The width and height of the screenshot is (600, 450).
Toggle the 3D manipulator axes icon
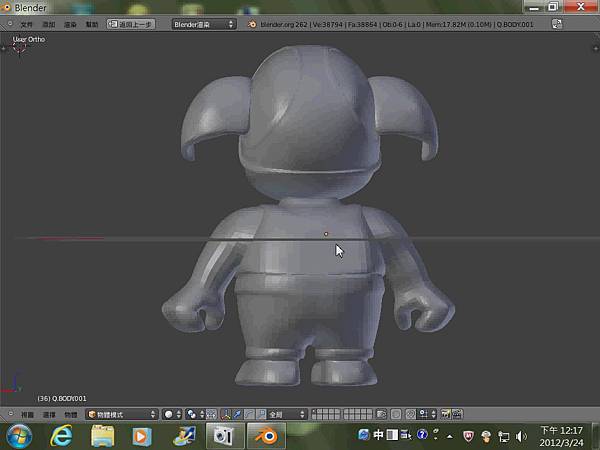point(226,414)
